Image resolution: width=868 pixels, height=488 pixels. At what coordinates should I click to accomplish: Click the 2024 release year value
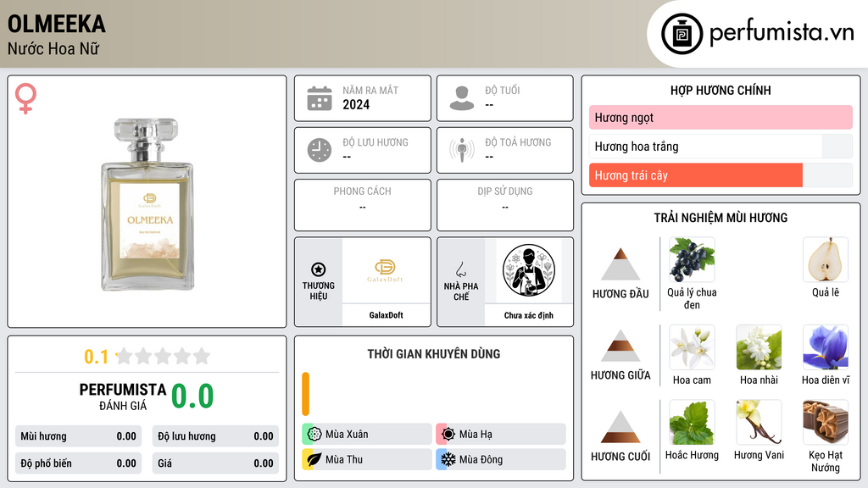tap(356, 104)
